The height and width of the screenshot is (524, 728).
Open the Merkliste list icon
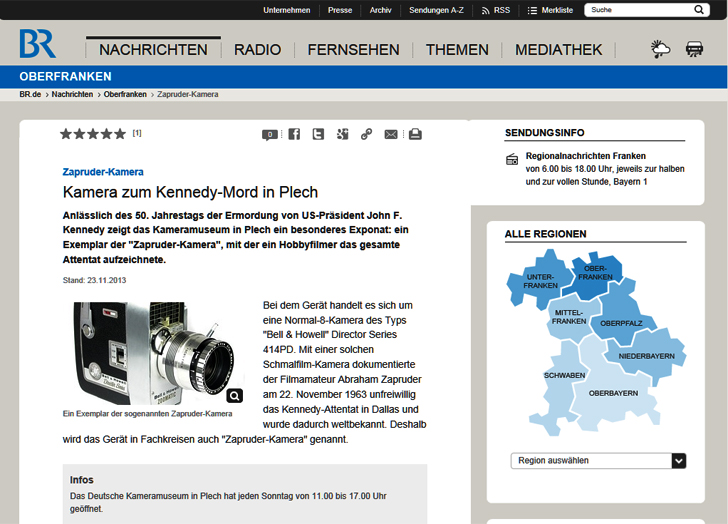coord(532,10)
